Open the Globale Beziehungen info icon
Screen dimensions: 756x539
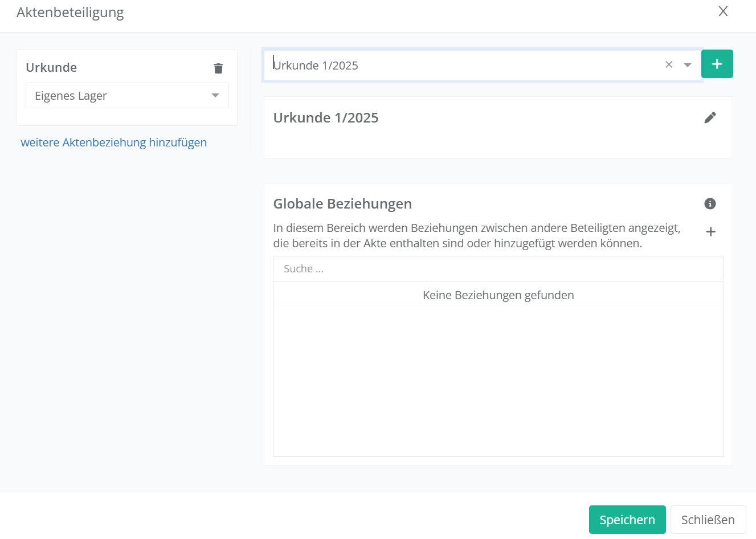(x=710, y=204)
